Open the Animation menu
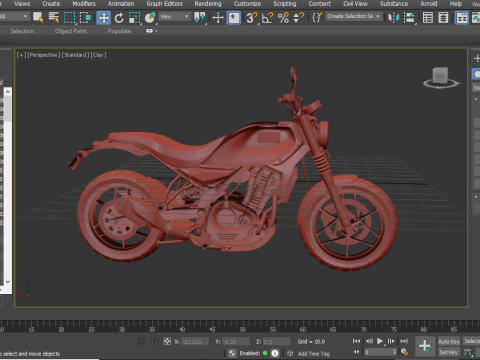Screen dimensions: 480x360 pyautogui.click(x=121, y=4)
